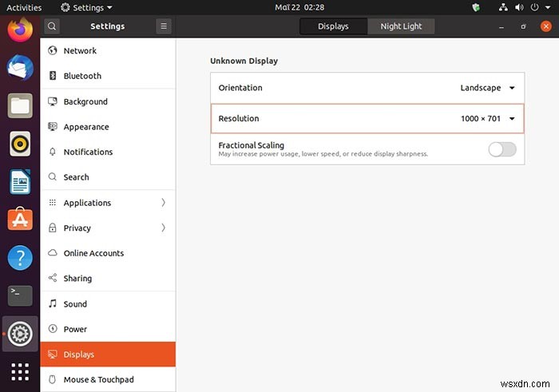The height and width of the screenshot is (392, 559).
Task: Click the Settings gear icon in dock
Action: 20,334
